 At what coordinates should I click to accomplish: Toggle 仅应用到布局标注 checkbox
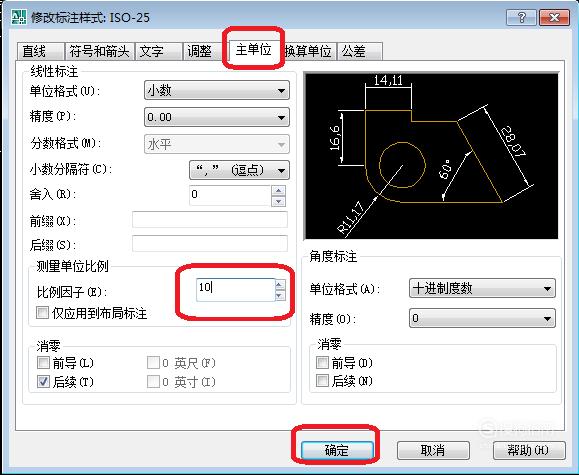[42, 313]
